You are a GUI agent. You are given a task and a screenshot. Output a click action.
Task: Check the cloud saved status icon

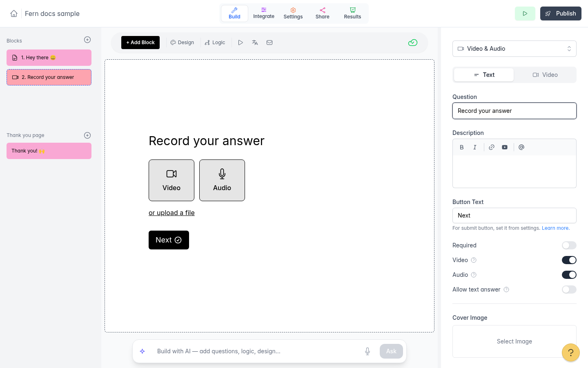(x=413, y=43)
